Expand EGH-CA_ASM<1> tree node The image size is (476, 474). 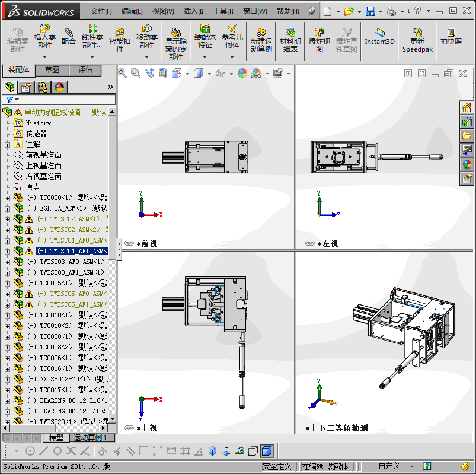pos(7,209)
